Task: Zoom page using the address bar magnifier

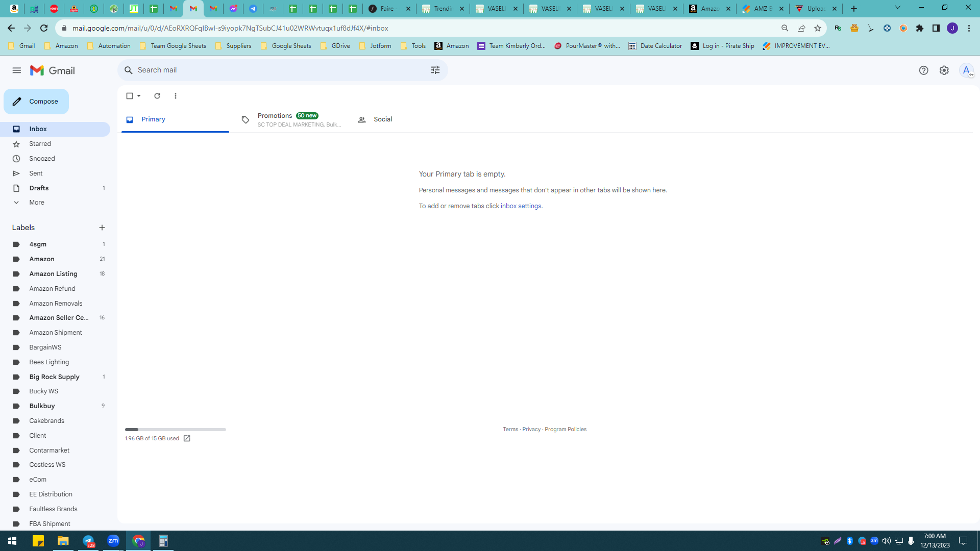Action: pos(785,28)
